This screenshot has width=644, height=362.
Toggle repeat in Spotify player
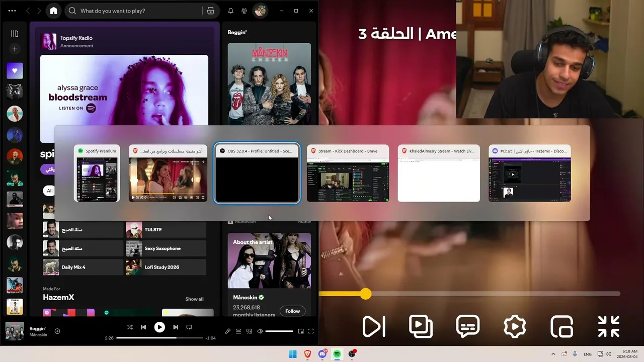tap(189, 327)
